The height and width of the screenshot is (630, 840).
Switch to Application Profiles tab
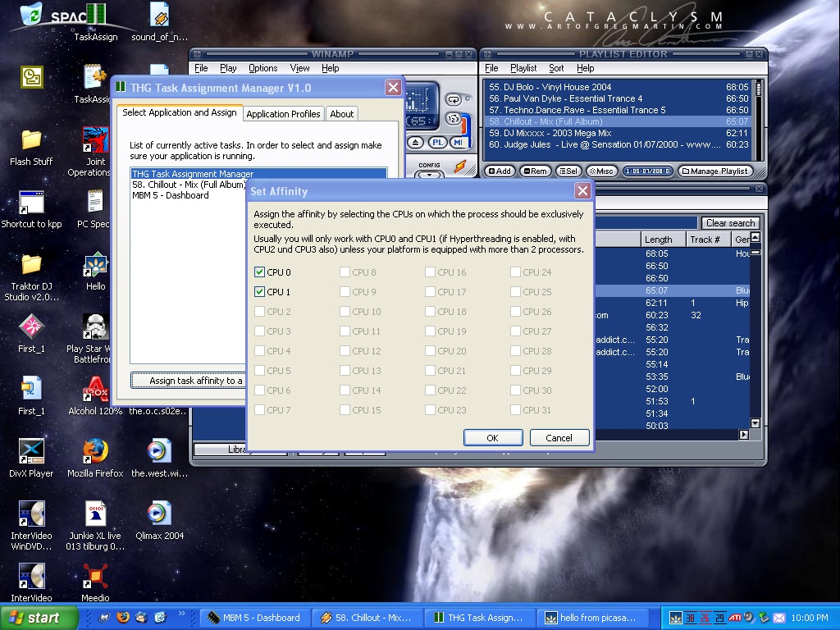coord(283,113)
